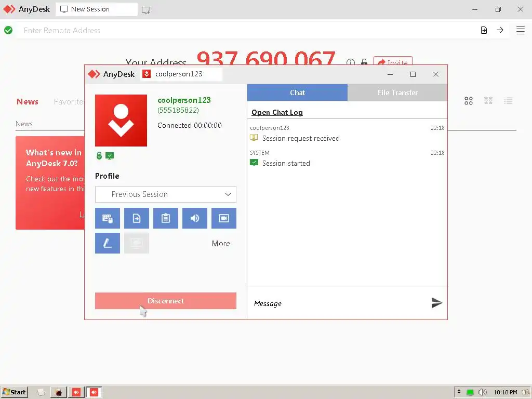Switch to the Chat tab
This screenshot has height=399, width=532.
[297, 92]
